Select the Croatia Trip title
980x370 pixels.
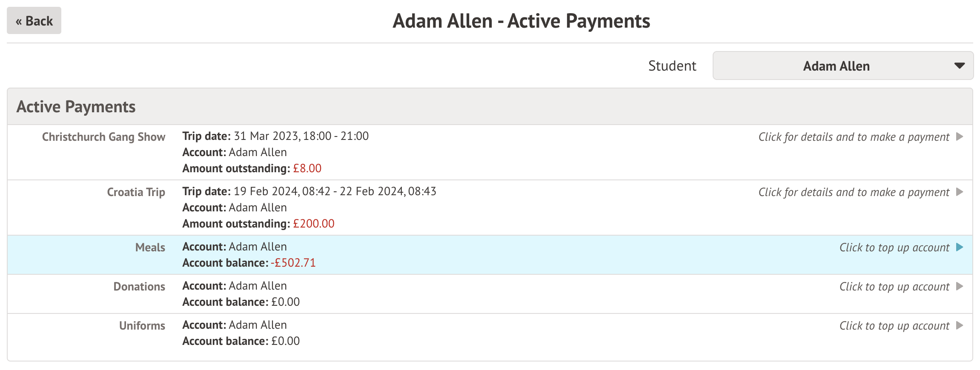pyautogui.click(x=136, y=192)
